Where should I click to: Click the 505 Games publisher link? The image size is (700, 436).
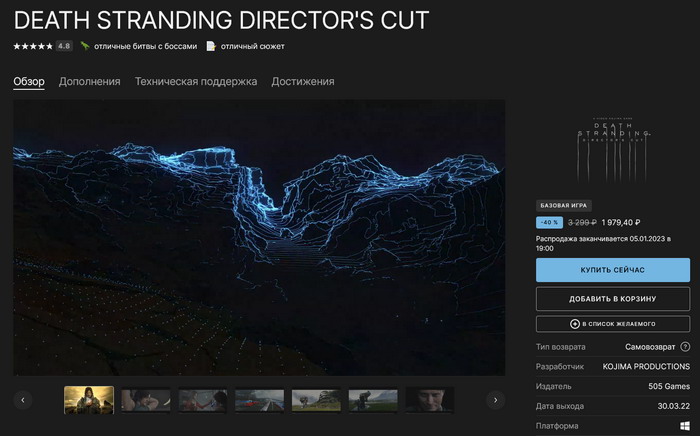point(669,386)
